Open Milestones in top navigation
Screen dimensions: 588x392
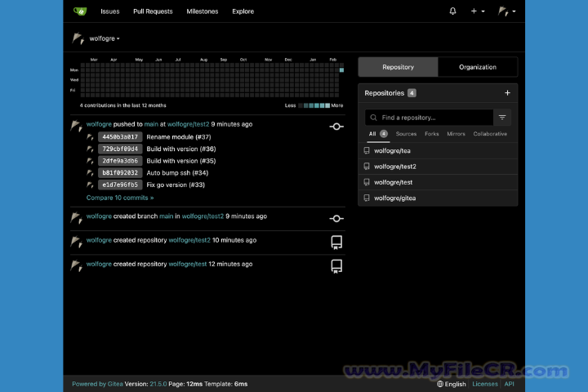click(x=203, y=11)
